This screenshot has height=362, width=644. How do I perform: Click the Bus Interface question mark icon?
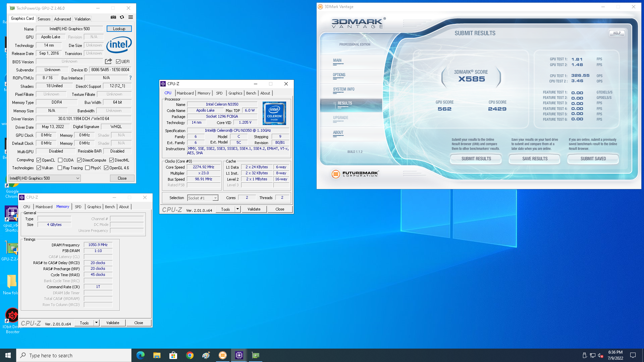130,78
